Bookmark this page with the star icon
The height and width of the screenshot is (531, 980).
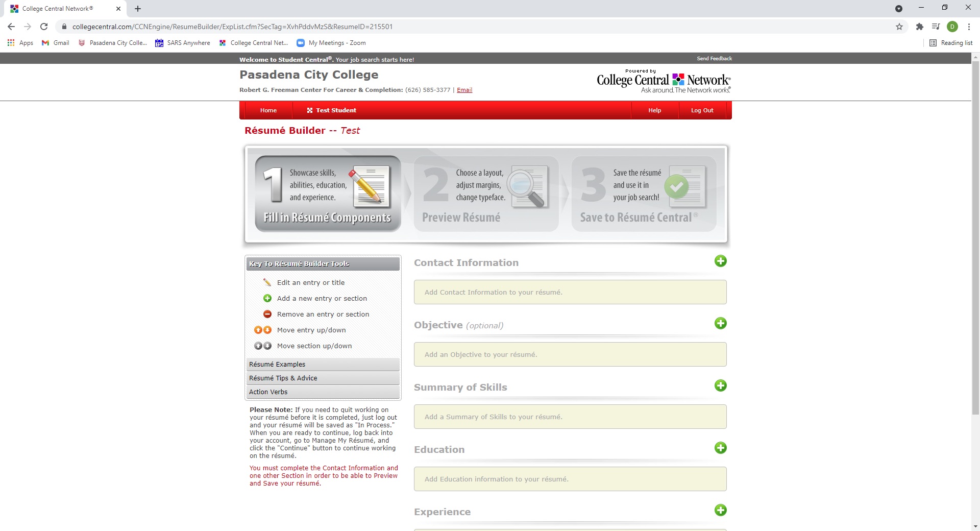tap(899, 27)
